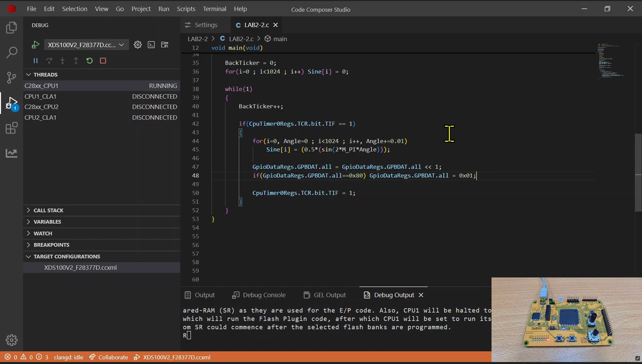Open the debug configuration dropdown XDS100V2_F28377D
The height and width of the screenshot is (364, 642).
point(85,45)
